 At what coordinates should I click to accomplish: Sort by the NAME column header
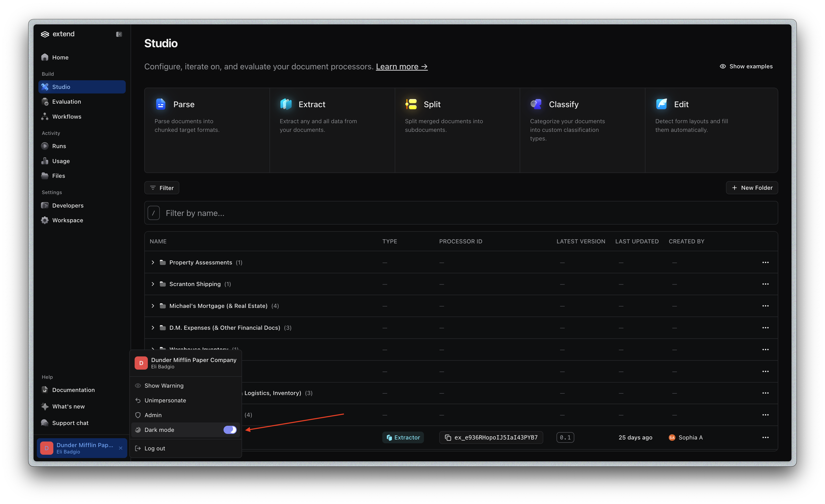158,241
